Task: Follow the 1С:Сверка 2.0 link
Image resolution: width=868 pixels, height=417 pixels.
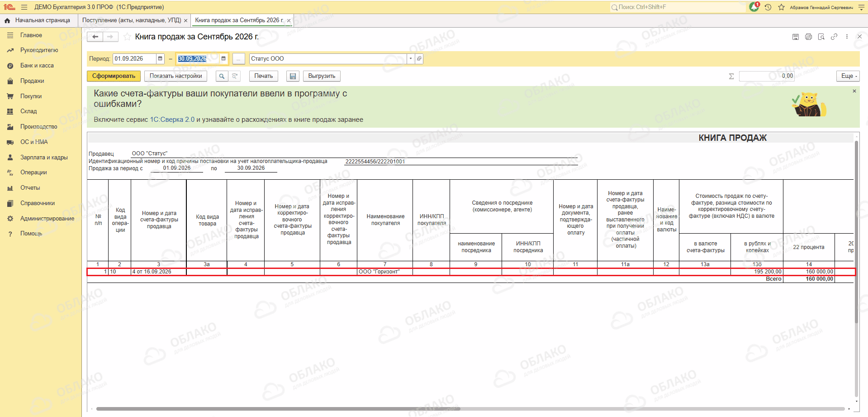Action: coord(172,120)
